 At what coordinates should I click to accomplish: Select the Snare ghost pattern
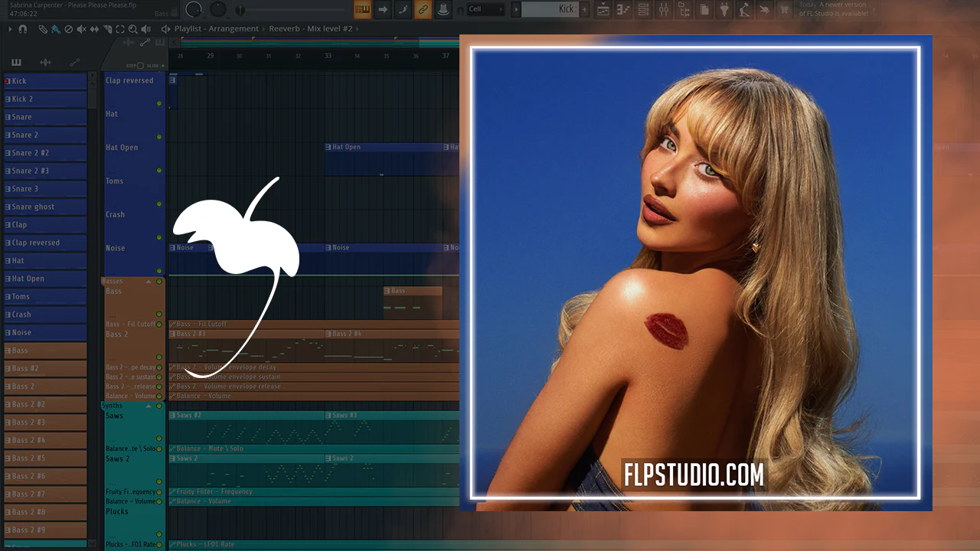[x=45, y=207]
